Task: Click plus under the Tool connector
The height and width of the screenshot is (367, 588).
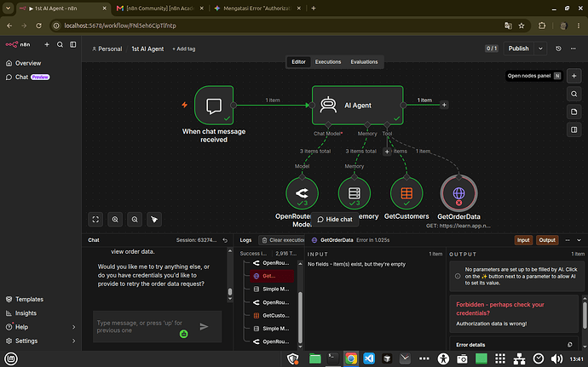Action: [x=387, y=152]
